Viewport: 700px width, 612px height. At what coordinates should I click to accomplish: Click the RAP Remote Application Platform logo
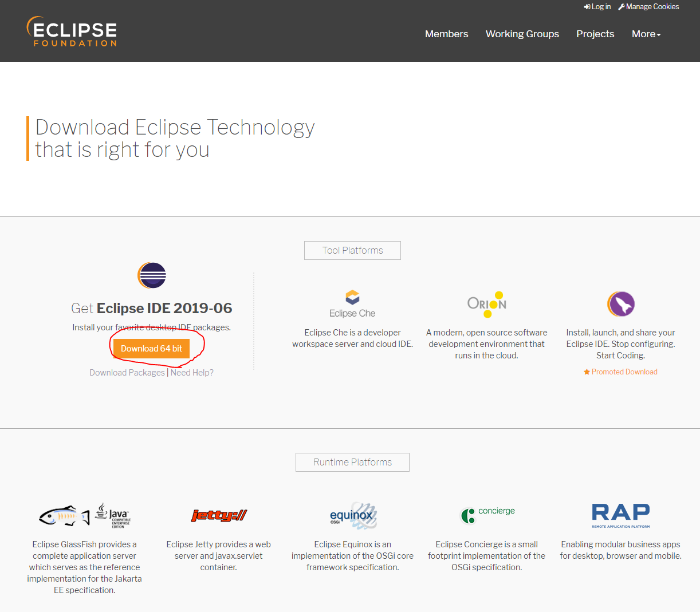click(x=621, y=515)
